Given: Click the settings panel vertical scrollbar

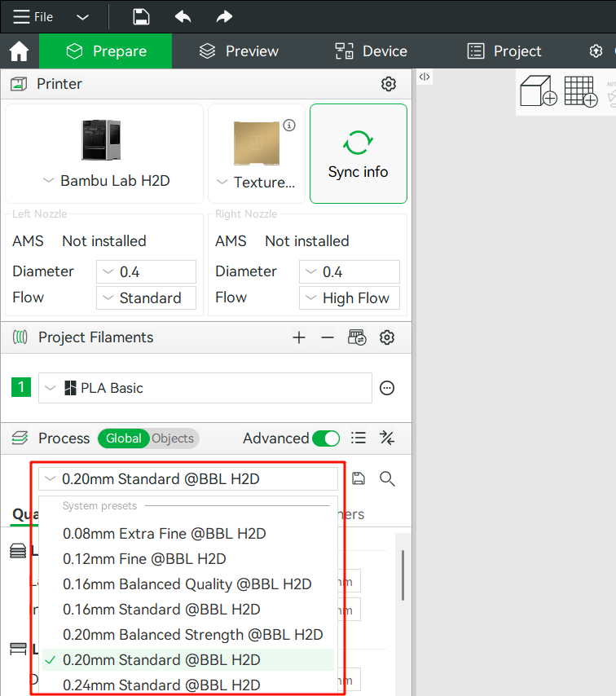Looking at the screenshot, I should (x=403, y=575).
